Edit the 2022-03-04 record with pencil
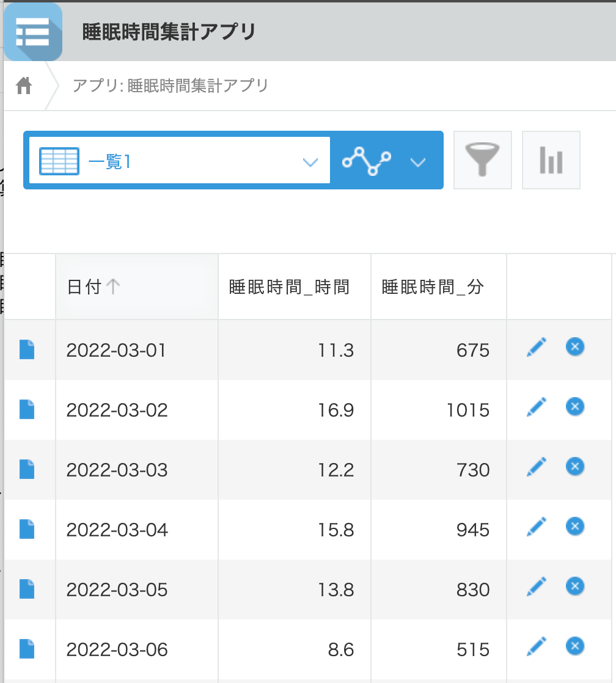The image size is (616, 683). 536,527
